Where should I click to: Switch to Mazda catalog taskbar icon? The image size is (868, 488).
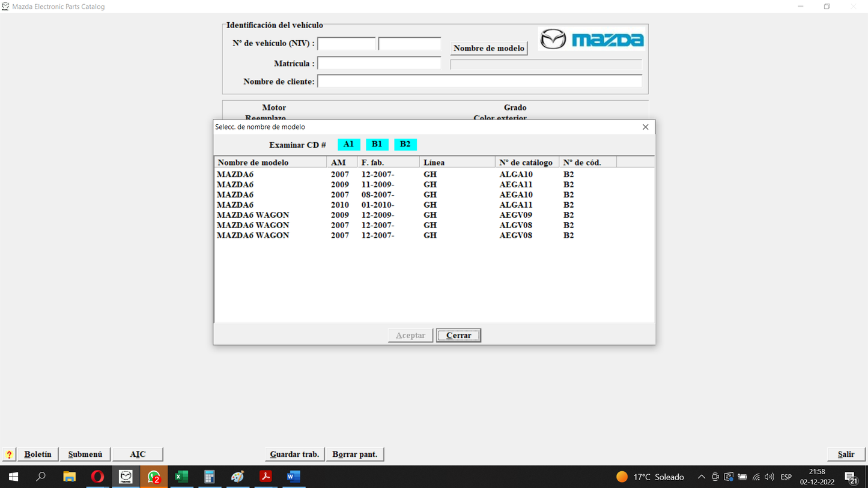(126, 477)
